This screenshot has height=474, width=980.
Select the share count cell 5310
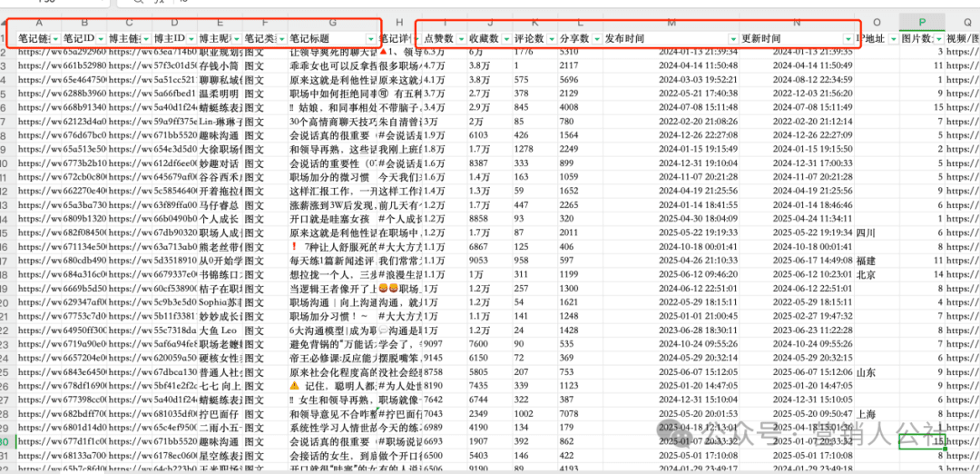[580, 51]
